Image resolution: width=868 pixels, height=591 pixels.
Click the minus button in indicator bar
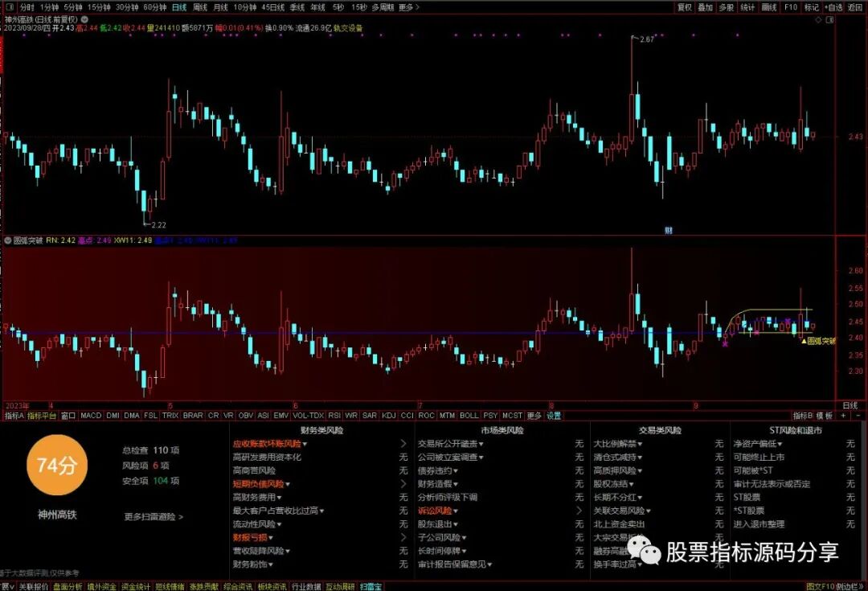pos(858,416)
